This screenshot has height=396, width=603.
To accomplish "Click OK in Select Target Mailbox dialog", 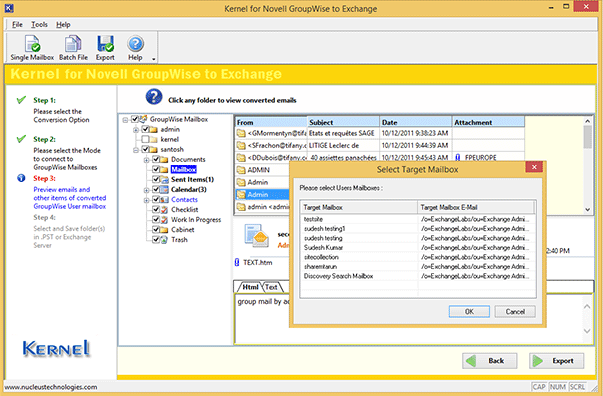I will click(469, 311).
